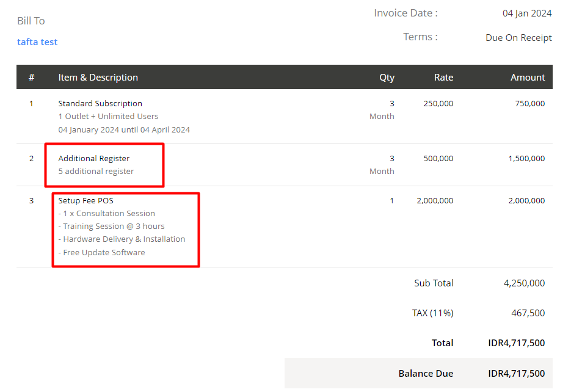Click the invoice date '04 Jan 2024'
The height and width of the screenshot is (392, 571).
(527, 13)
